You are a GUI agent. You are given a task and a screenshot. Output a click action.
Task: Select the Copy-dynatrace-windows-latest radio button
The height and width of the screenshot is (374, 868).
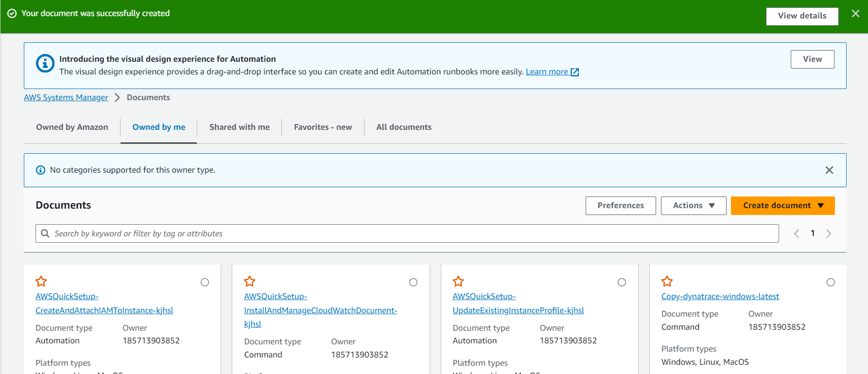[831, 282]
